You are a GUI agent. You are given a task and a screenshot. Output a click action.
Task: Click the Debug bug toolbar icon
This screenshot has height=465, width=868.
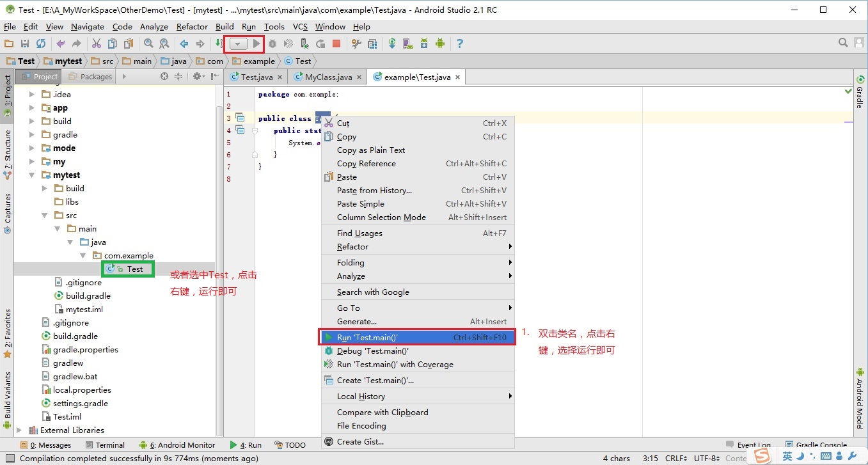(x=272, y=43)
